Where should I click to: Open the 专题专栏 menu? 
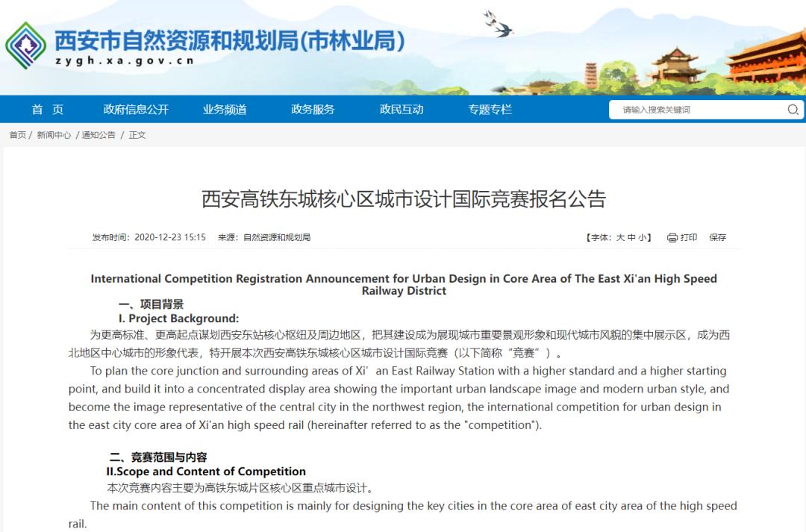click(489, 109)
